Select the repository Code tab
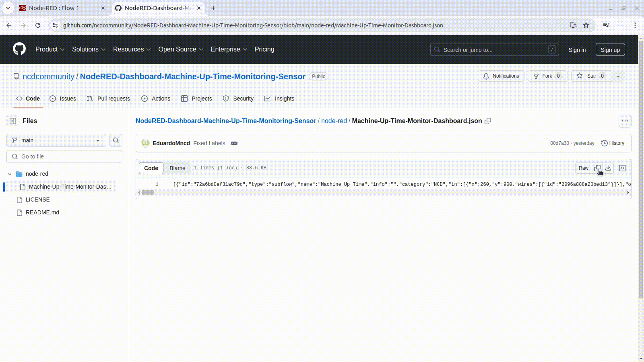644x362 pixels. pos(28,99)
